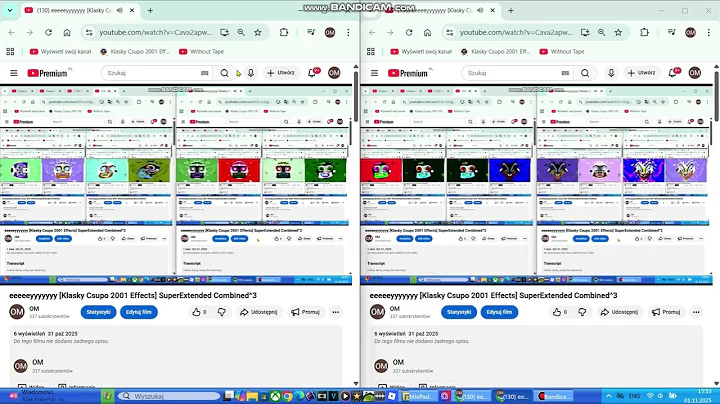
Task: Mute the left window's YouTube tab audio icon
Action: [x=119, y=10]
